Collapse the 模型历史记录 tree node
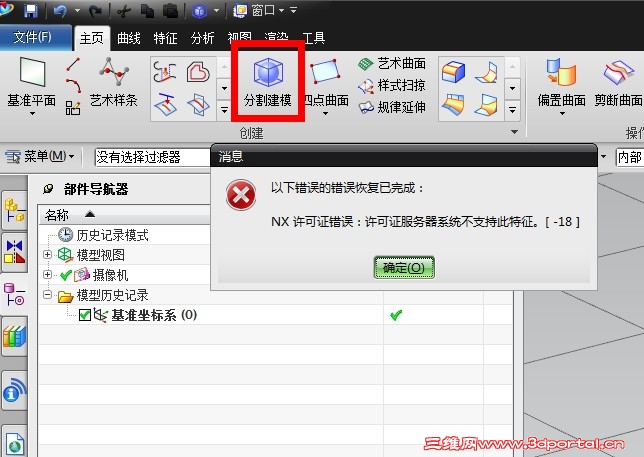The height and width of the screenshot is (457, 644). coord(47,294)
